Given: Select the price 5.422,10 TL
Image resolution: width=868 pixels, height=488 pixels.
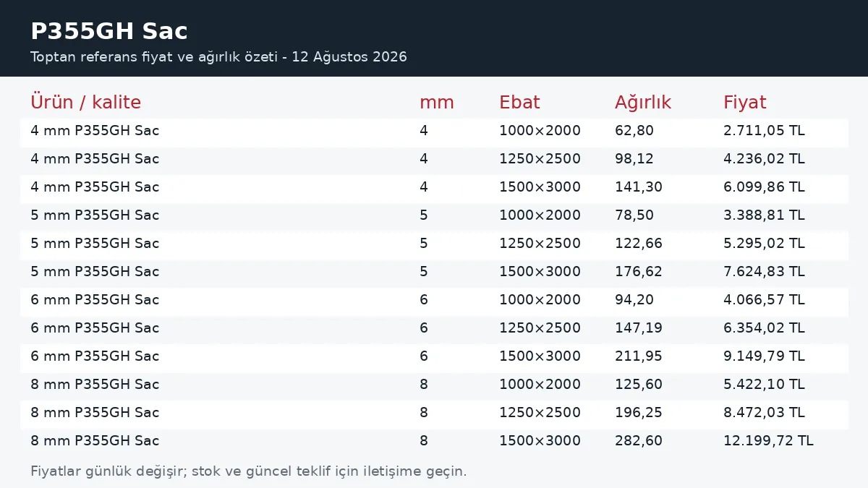Looking at the screenshot, I should tap(764, 385).
